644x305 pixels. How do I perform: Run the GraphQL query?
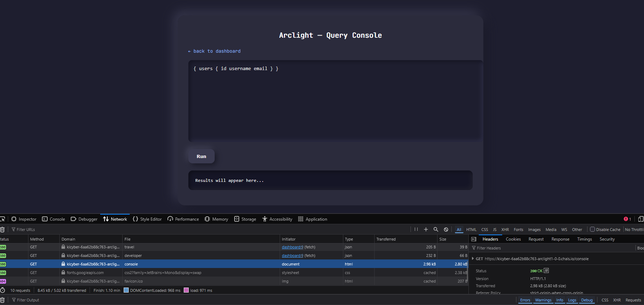tap(201, 156)
